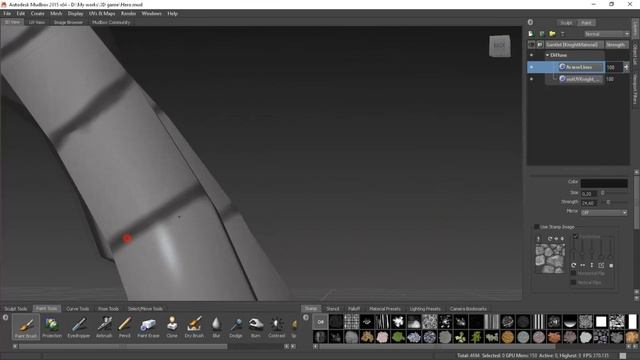Click the green layer icon next to new layer
Viewport: 640px width, 360px height.
(542, 34)
